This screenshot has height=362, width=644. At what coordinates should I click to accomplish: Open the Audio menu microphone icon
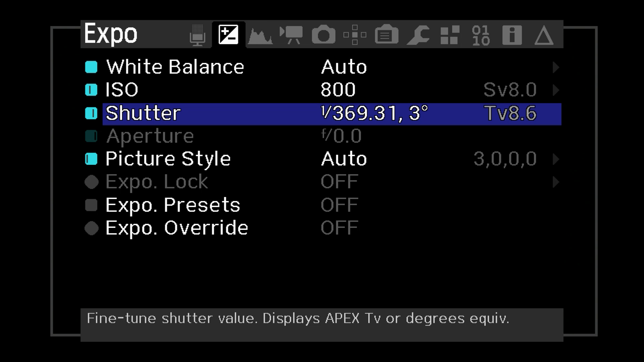(x=197, y=35)
